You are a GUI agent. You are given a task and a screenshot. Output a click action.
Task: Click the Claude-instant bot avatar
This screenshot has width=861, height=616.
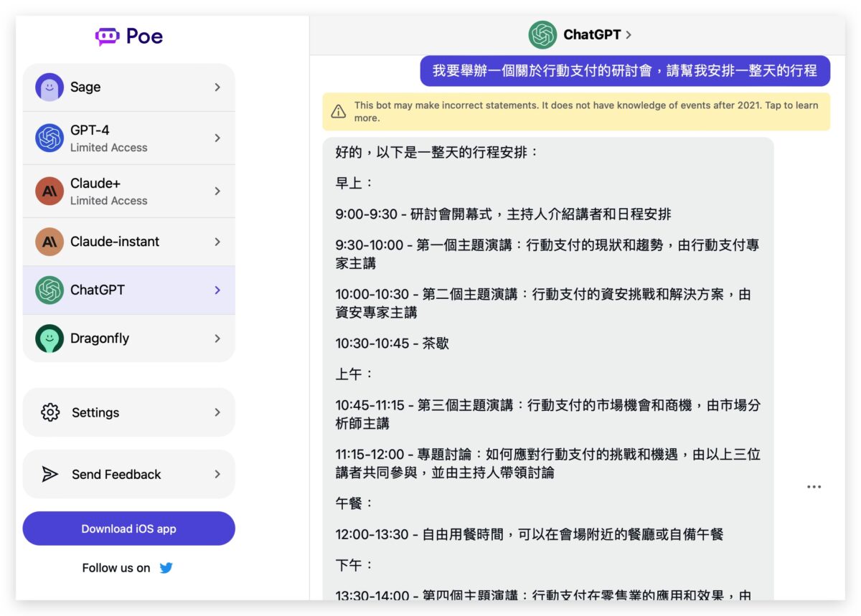point(50,242)
